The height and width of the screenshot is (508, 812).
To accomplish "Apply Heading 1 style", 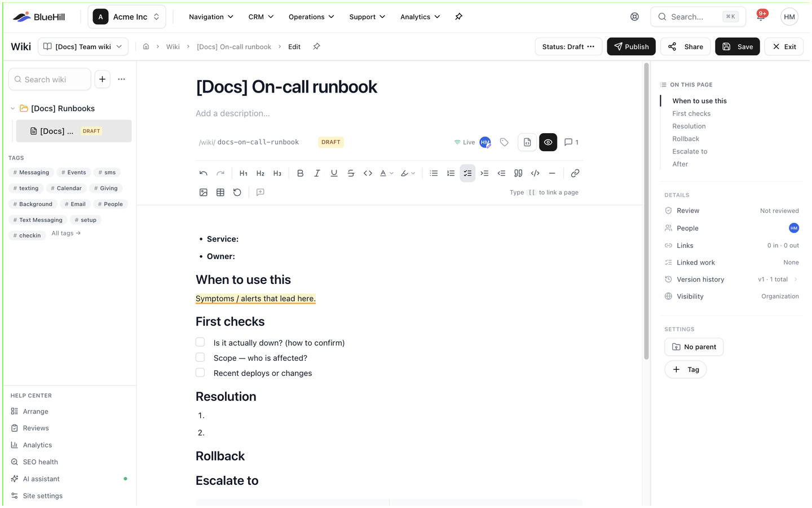I will click(x=244, y=173).
